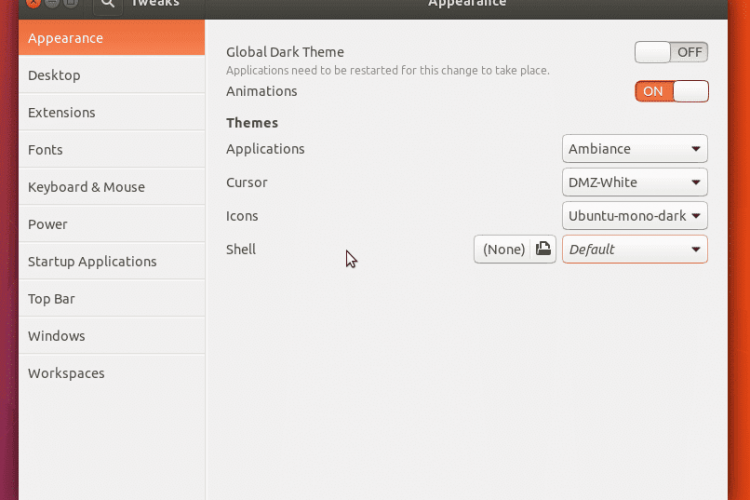
Task: Expand the Cursor theme dropdown DMZ-White
Action: pos(634,182)
